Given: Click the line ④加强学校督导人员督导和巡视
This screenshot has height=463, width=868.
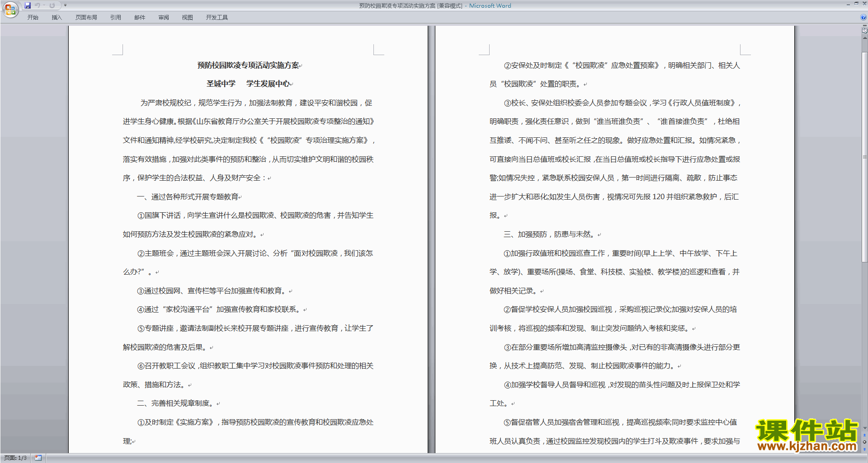Looking at the screenshot, I should (622, 385).
